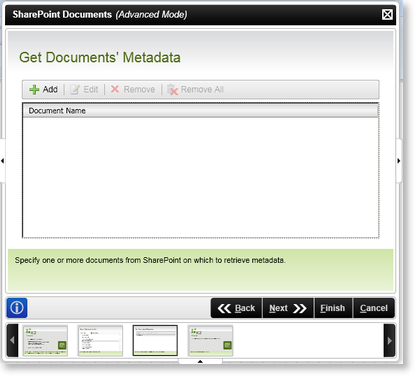Click the Finish button
Screen dimensions: 415x376
333,308
